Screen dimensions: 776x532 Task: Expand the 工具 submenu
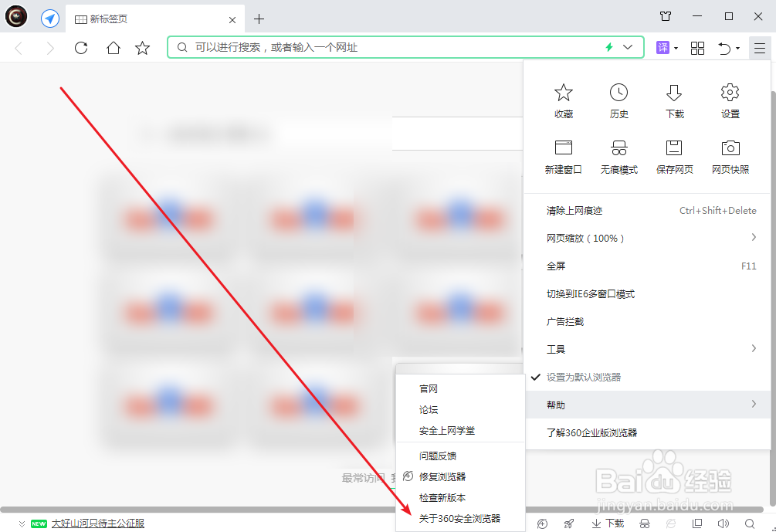tap(647, 349)
